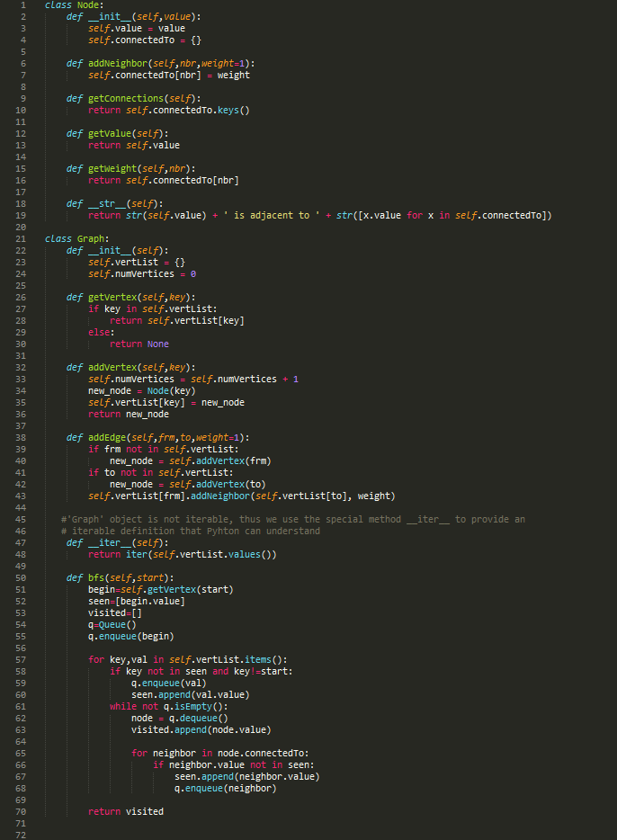Click line 'self.vertList = {}'
617x840 pixels.
tap(137, 263)
